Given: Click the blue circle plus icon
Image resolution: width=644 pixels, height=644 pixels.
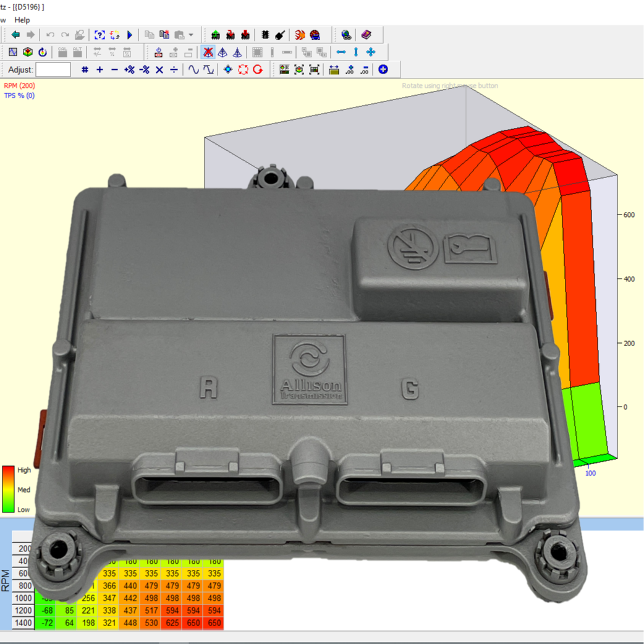Looking at the screenshot, I should pos(383,70).
